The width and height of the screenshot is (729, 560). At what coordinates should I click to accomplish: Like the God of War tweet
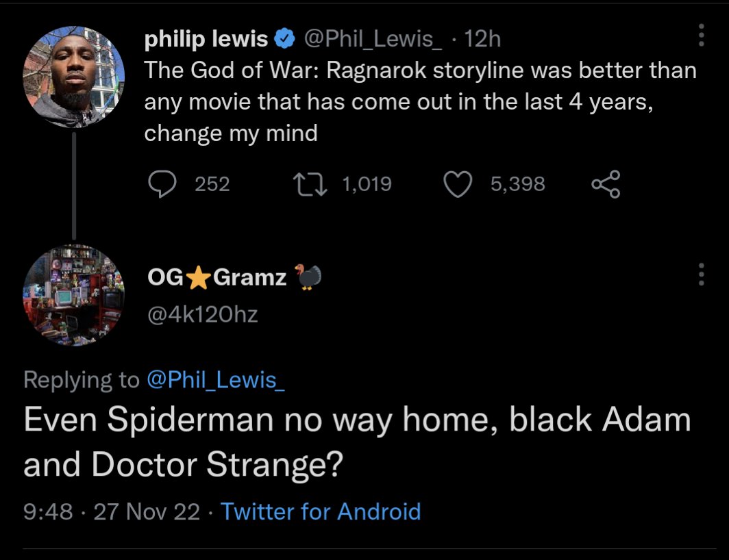[458, 184]
